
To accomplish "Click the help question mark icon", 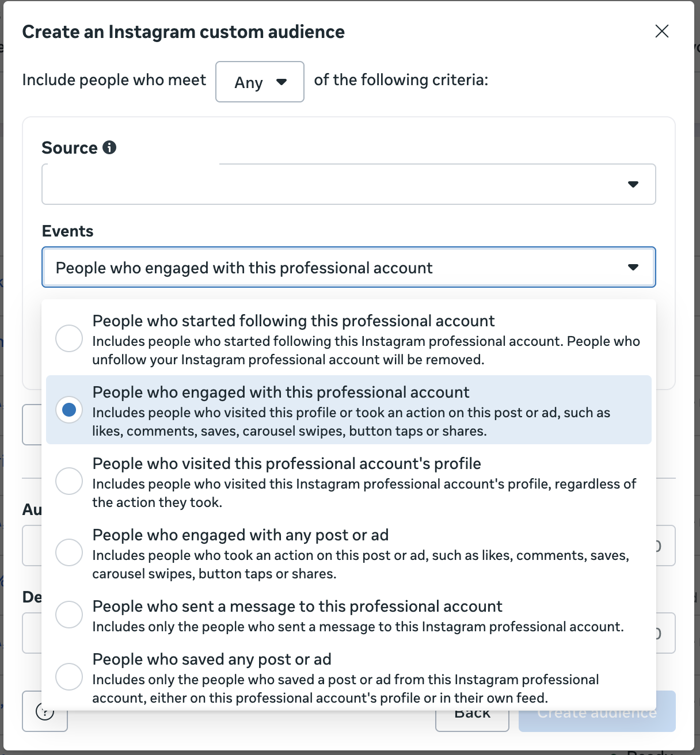I will pyautogui.click(x=45, y=712).
